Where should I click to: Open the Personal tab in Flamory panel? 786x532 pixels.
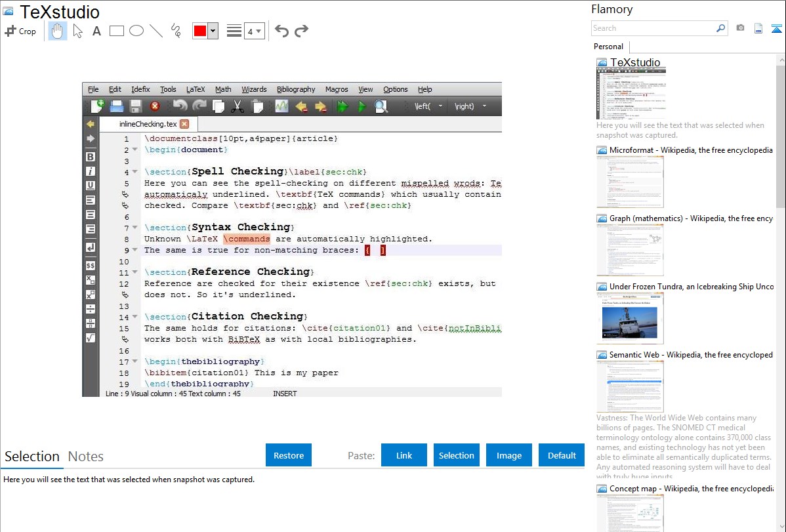pyautogui.click(x=609, y=47)
